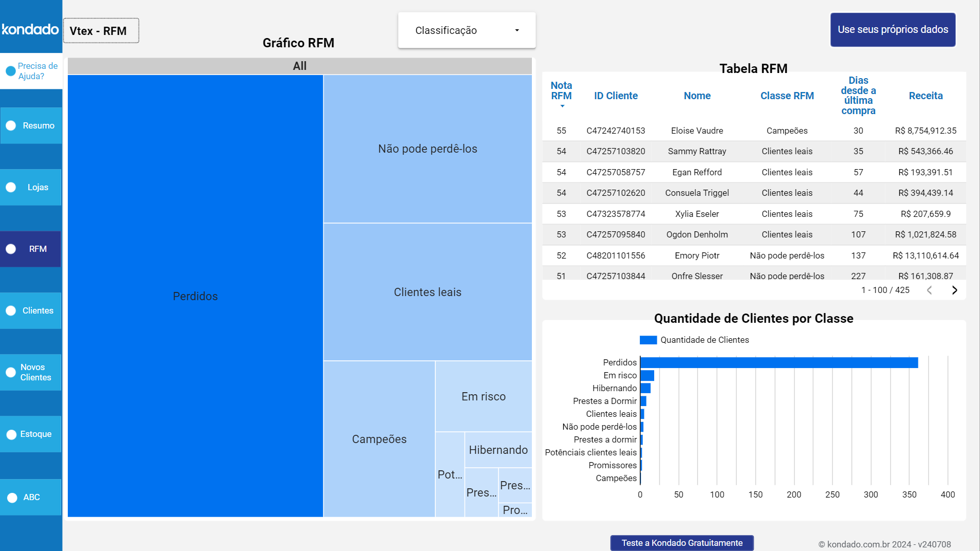Click the ABC analysis icon
The image size is (980, 551).
click(10, 497)
